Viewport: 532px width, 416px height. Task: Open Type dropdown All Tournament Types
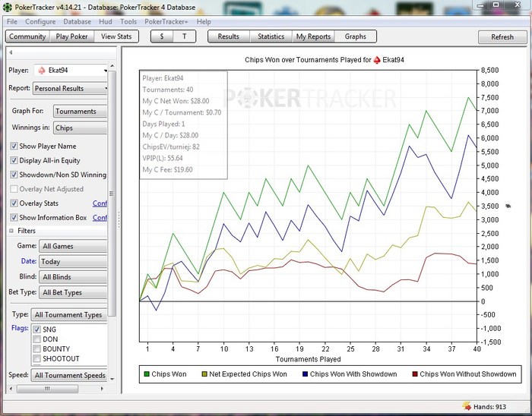pos(69,315)
